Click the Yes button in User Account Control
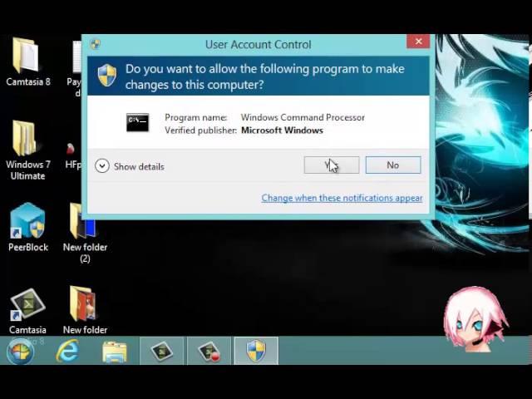This screenshot has height=399, width=532. [x=331, y=165]
